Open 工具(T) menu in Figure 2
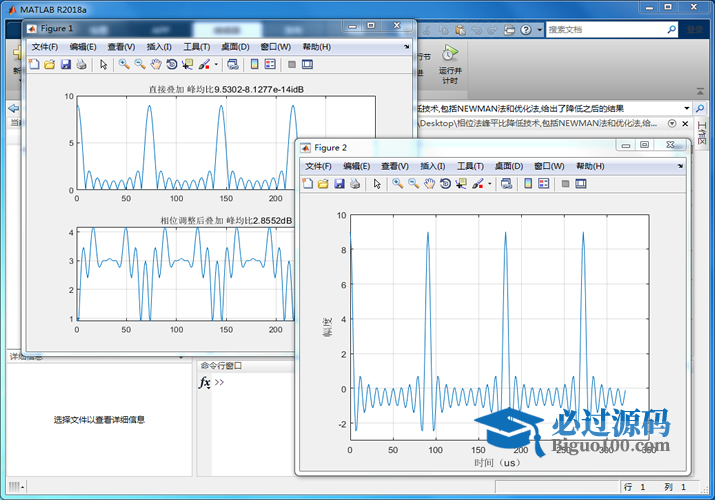Image resolution: width=715 pixels, height=500 pixels. [470, 166]
